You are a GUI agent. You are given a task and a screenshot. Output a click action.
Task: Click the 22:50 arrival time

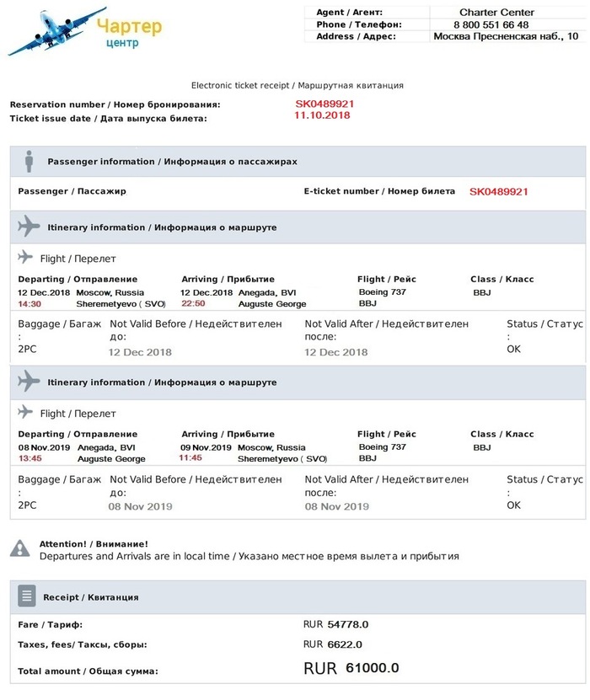pyautogui.click(x=193, y=304)
